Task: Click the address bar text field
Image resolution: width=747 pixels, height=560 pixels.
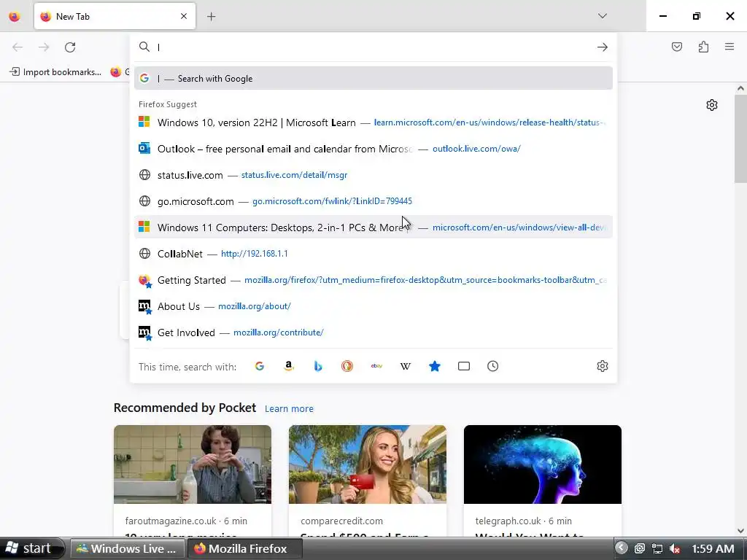Action: tap(374, 47)
